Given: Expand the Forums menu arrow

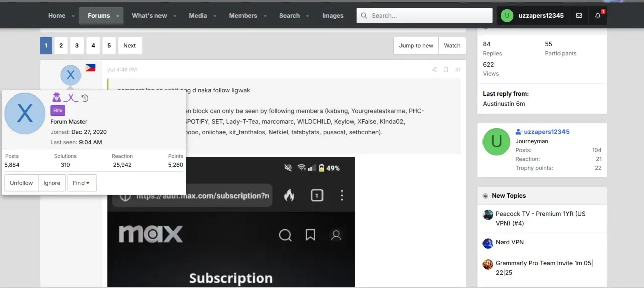Looking at the screenshot, I should click(x=118, y=16).
